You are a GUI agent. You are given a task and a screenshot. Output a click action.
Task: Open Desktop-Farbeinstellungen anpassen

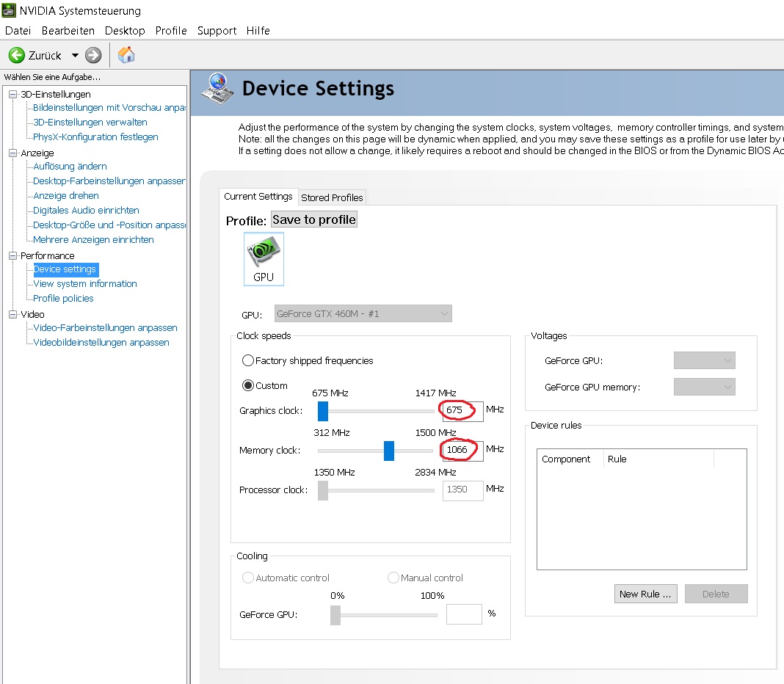point(109,181)
